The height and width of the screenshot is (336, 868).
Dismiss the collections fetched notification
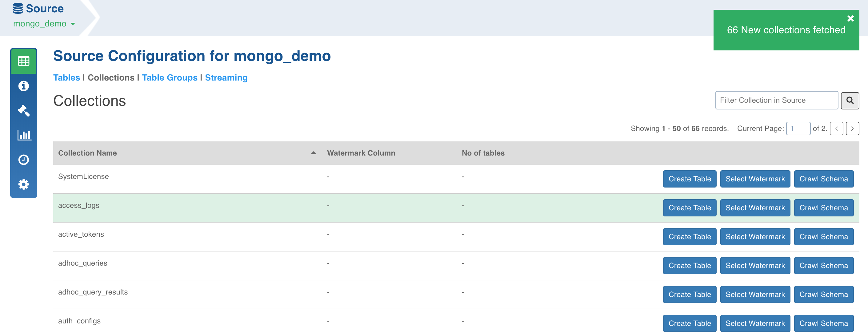[x=850, y=18]
